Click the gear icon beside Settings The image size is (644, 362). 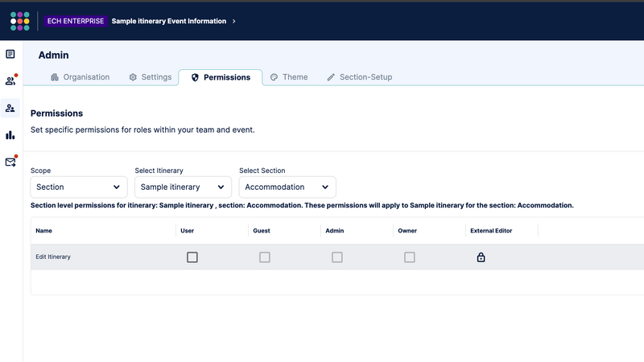(133, 77)
